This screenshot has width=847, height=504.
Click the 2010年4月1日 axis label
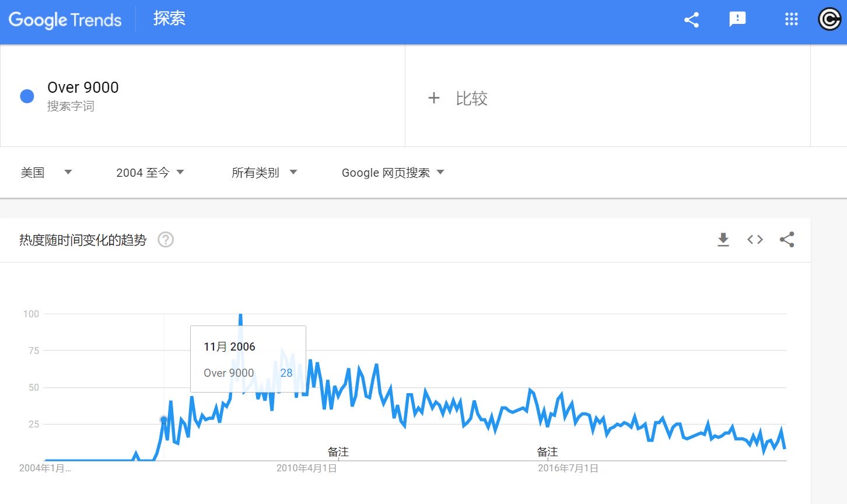click(306, 468)
